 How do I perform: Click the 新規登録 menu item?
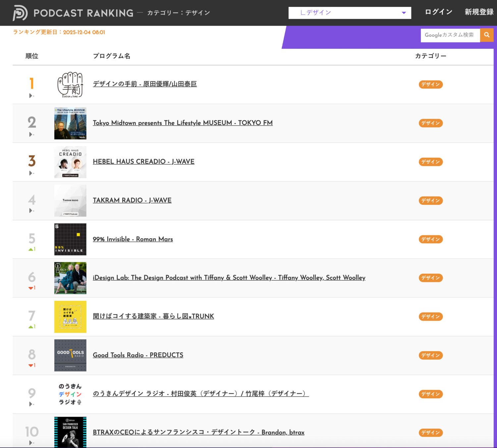pos(479,12)
